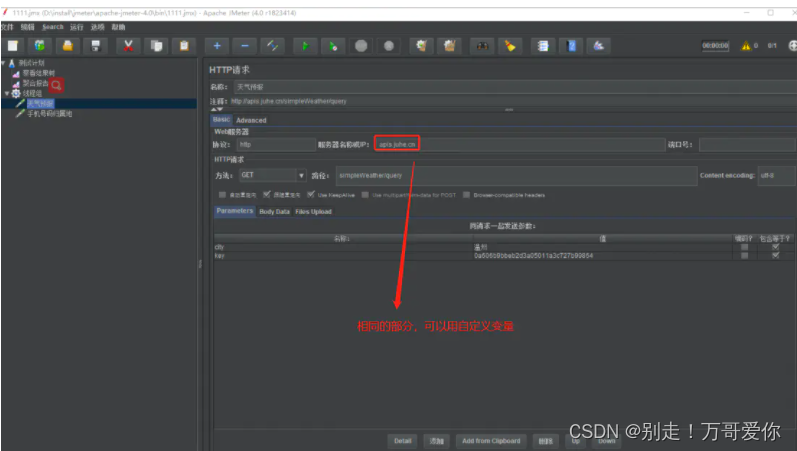Image resolution: width=797 pixels, height=451 pixels.
Task: Click the yellow warning triangle log indicator
Action: [x=746, y=46]
